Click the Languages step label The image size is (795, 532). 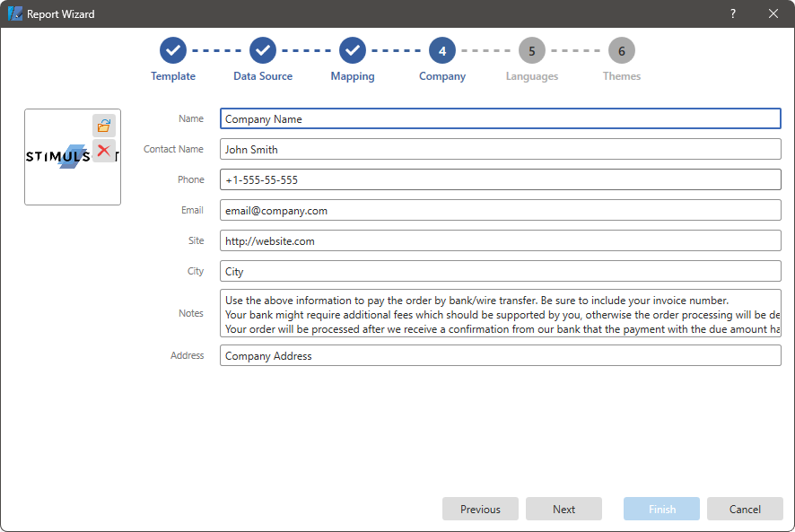click(x=532, y=76)
